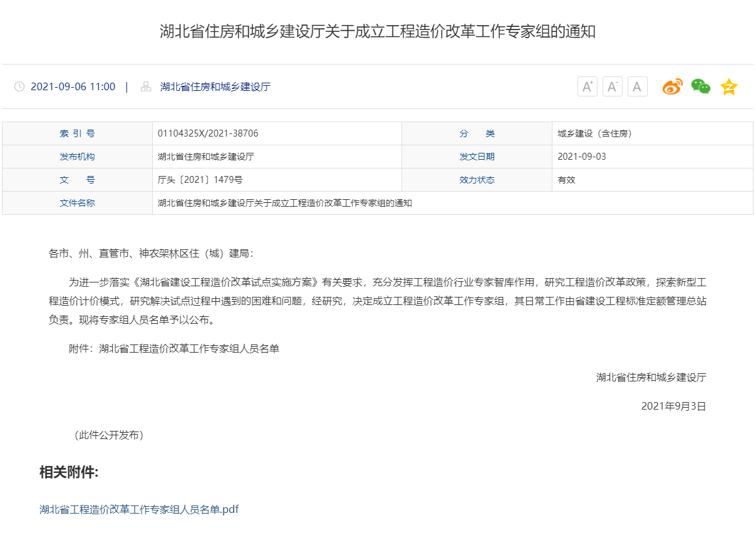Click the organization icon before the department name
The width and height of the screenshot is (756, 533).
(144, 86)
